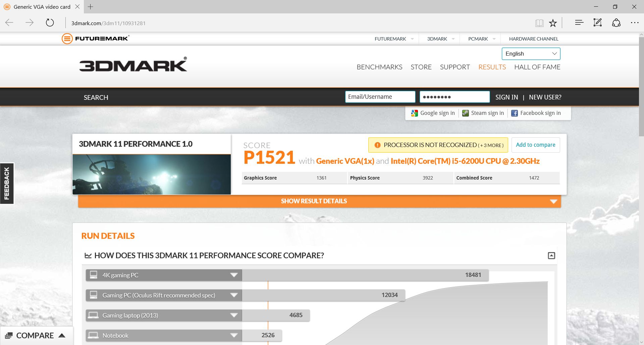
Task: Click the SIGN IN button
Action: [x=506, y=97]
